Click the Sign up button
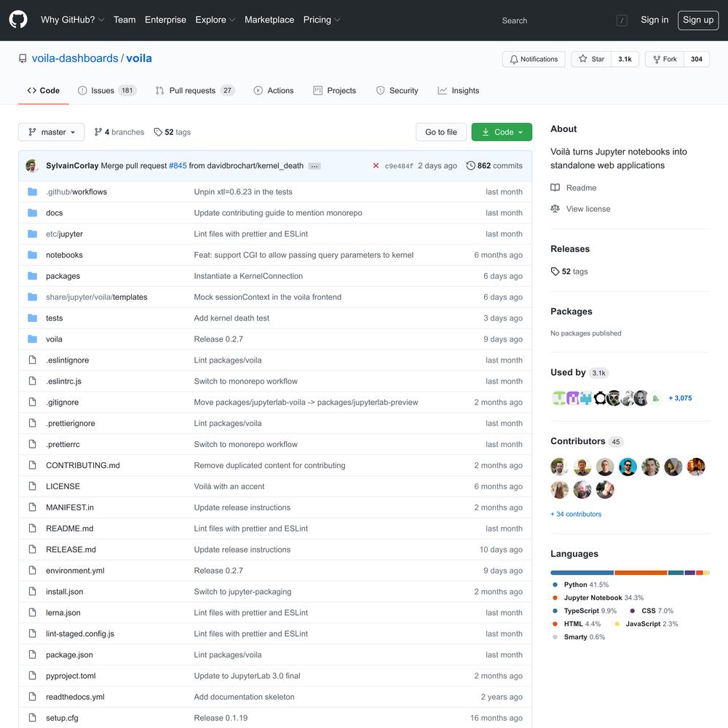Image resolution: width=728 pixels, height=728 pixels. [698, 20]
